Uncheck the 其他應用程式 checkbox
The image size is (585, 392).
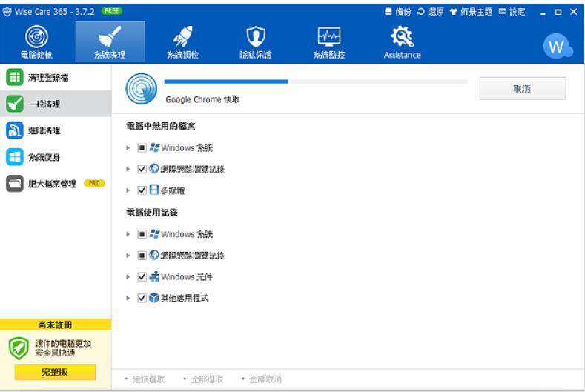(x=142, y=298)
